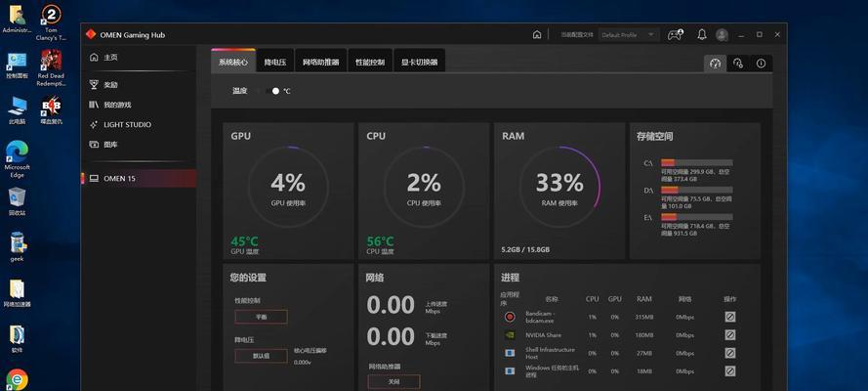Viewport: 868px width, 391px height.
Task: Select the 此电脑 desktop icon
Action: coord(17,110)
